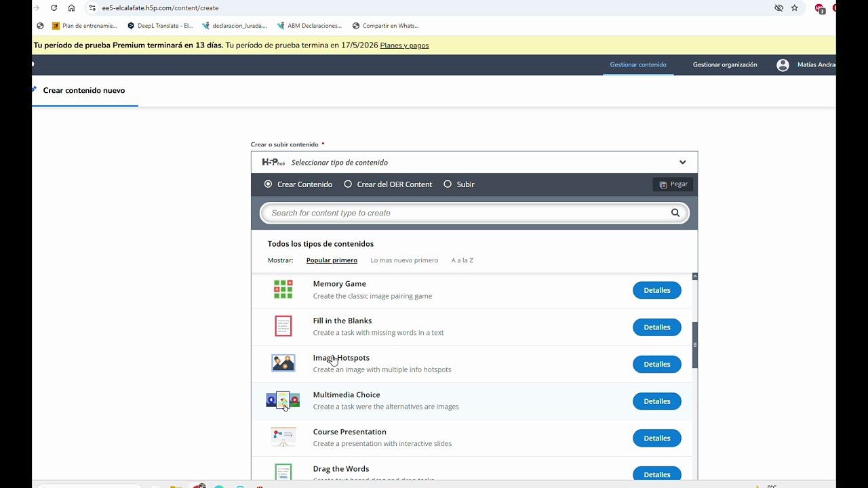Choose the Image Hotspots thumbnail icon
868x488 pixels.
click(283, 363)
